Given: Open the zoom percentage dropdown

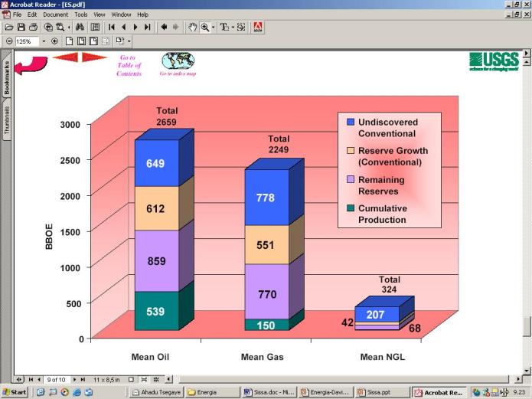Looking at the screenshot, I should (x=44, y=41).
